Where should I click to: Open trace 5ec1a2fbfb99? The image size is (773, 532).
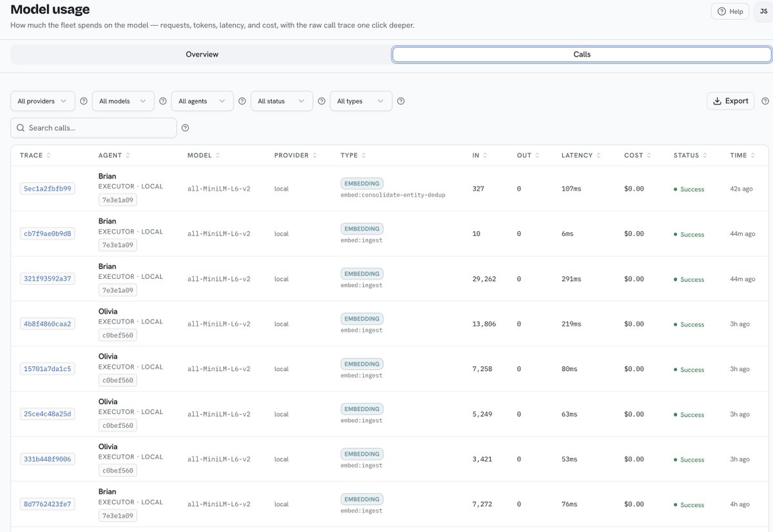coord(48,189)
